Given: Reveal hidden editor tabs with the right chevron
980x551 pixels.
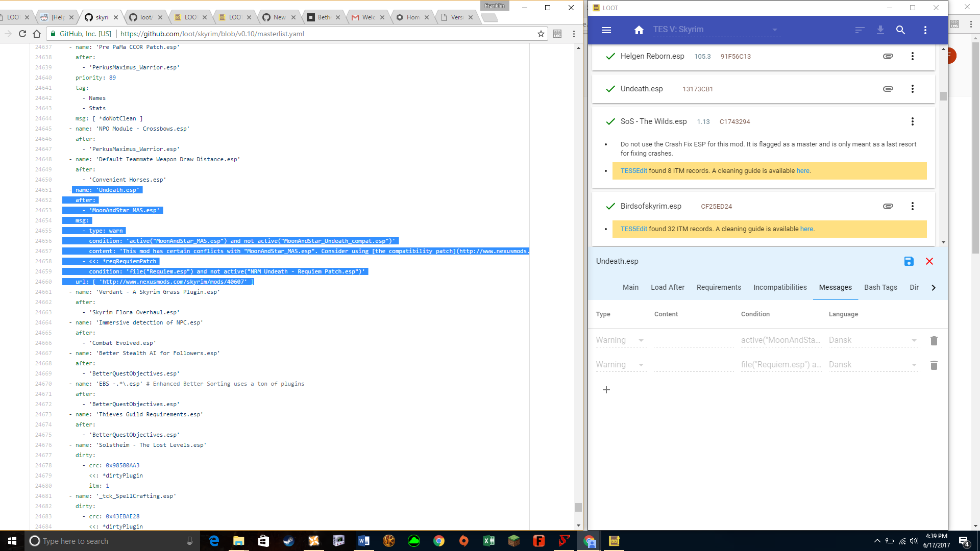Looking at the screenshot, I should pyautogui.click(x=934, y=287).
